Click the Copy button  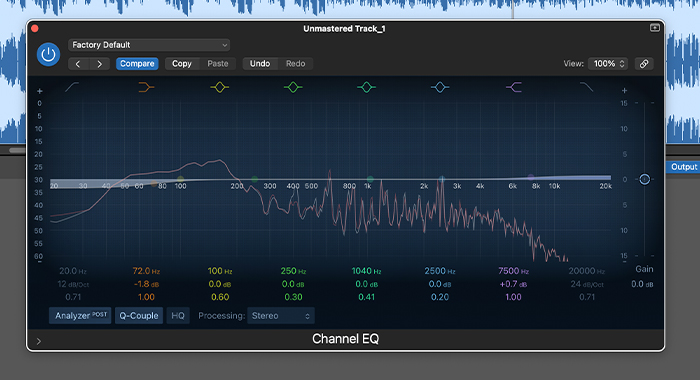[182, 64]
